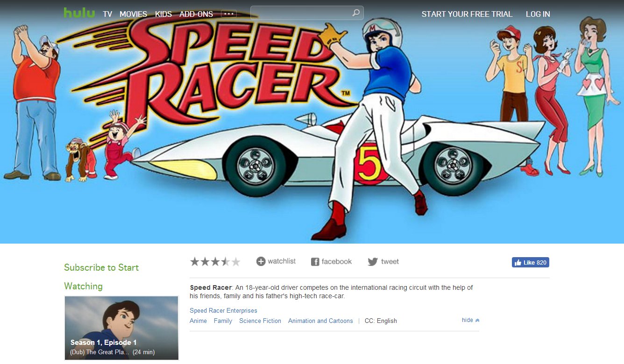Click the watchlist plus icon
Image resolution: width=624 pixels, height=364 pixels.
pyautogui.click(x=261, y=261)
